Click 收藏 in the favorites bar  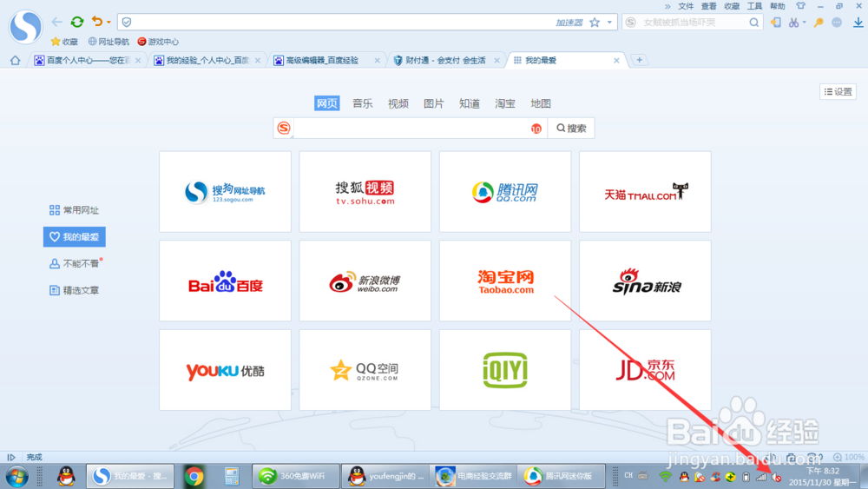pos(64,42)
